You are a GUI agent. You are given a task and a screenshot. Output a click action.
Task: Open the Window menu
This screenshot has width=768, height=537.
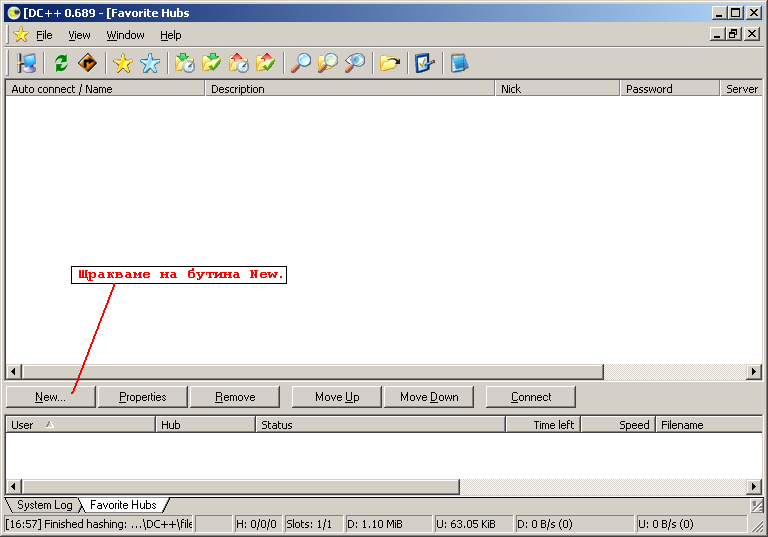pos(125,35)
